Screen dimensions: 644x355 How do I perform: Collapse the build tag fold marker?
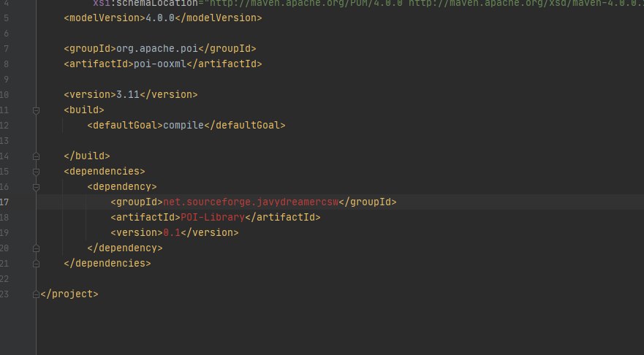click(36, 110)
